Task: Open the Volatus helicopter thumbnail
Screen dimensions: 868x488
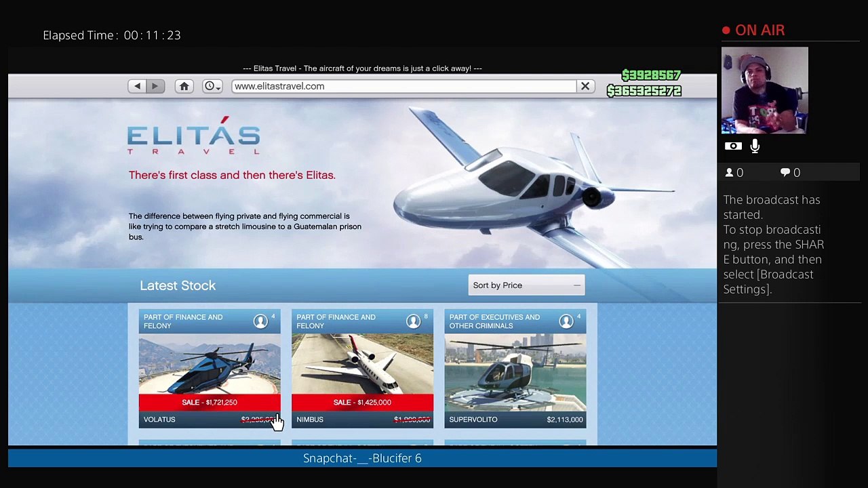Action: [x=210, y=364]
